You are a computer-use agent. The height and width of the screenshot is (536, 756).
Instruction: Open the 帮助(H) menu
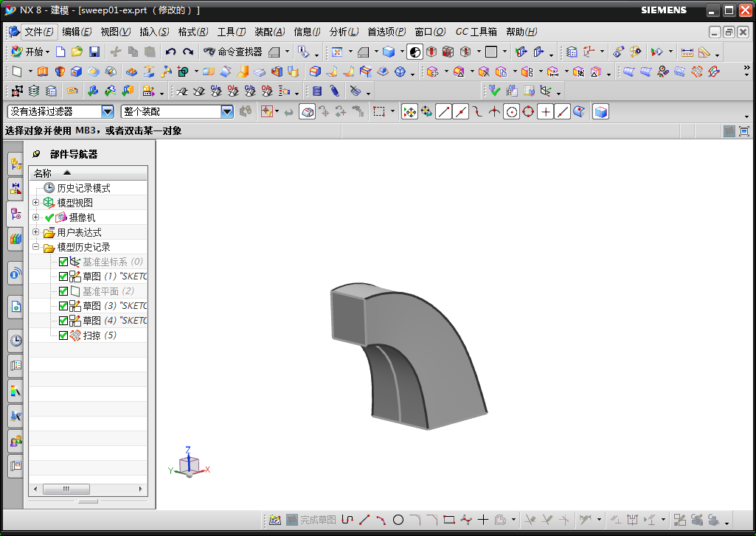[521, 32]
